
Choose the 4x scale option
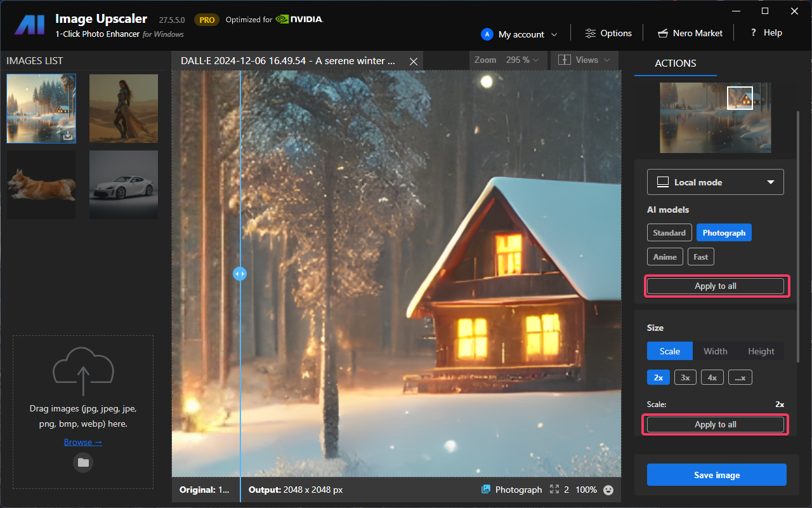click(x=712, y=377)
